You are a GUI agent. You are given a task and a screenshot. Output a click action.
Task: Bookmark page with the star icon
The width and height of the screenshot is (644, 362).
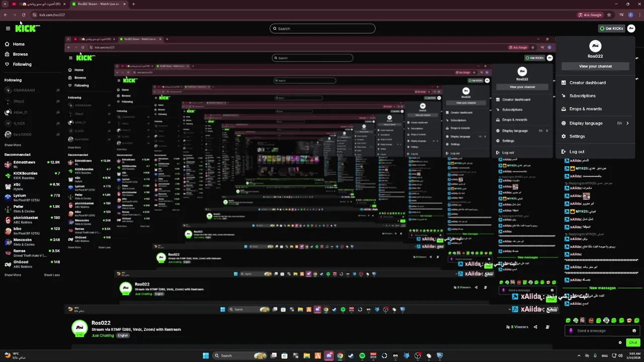609,15
